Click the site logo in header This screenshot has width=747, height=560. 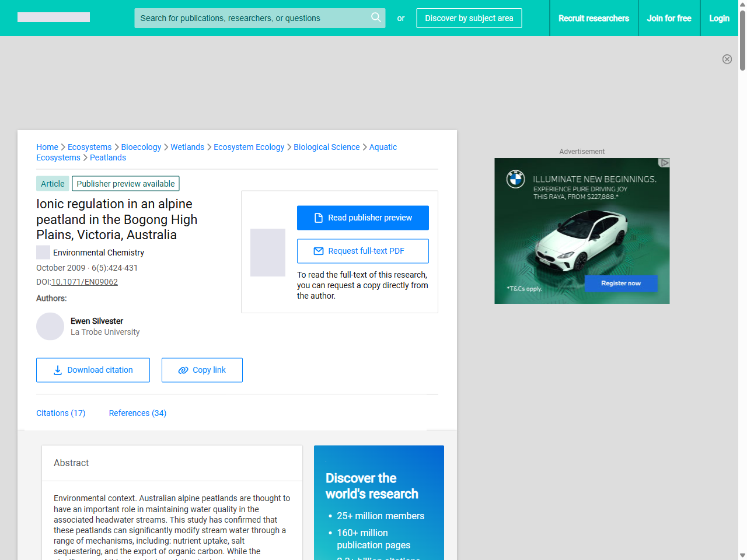click(54, 17)
